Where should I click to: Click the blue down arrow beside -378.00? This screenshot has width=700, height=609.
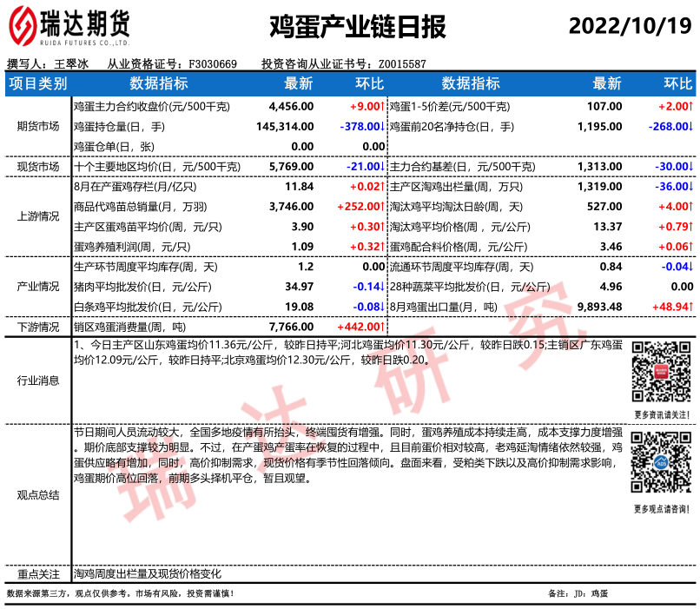pyautogui.click(x=383, y=127)
